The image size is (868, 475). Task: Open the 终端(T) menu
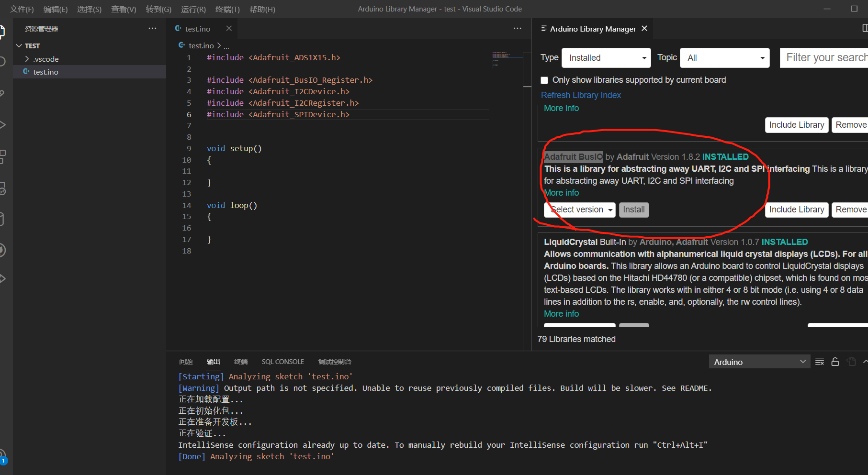pos(227,9)
